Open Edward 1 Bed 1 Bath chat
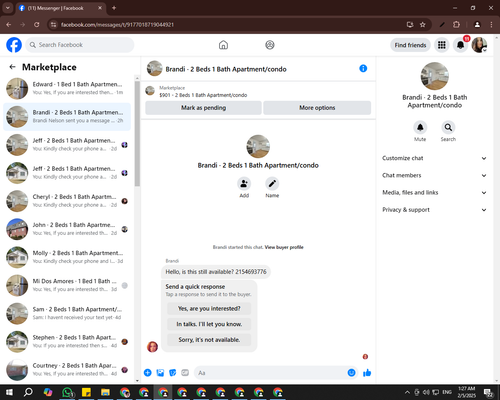Viewport: 500px width, 400px height. pos(67,88)
